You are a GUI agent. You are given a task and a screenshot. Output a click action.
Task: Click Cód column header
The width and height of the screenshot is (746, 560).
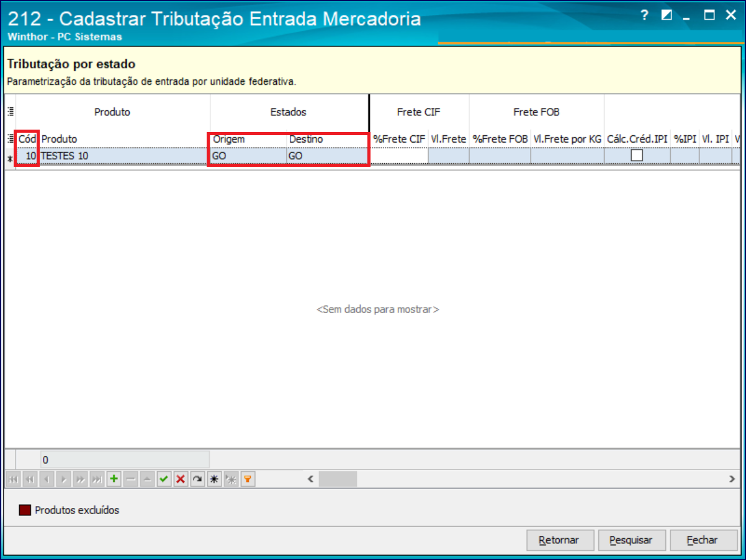pyautogui.click(x=27, y=139)
